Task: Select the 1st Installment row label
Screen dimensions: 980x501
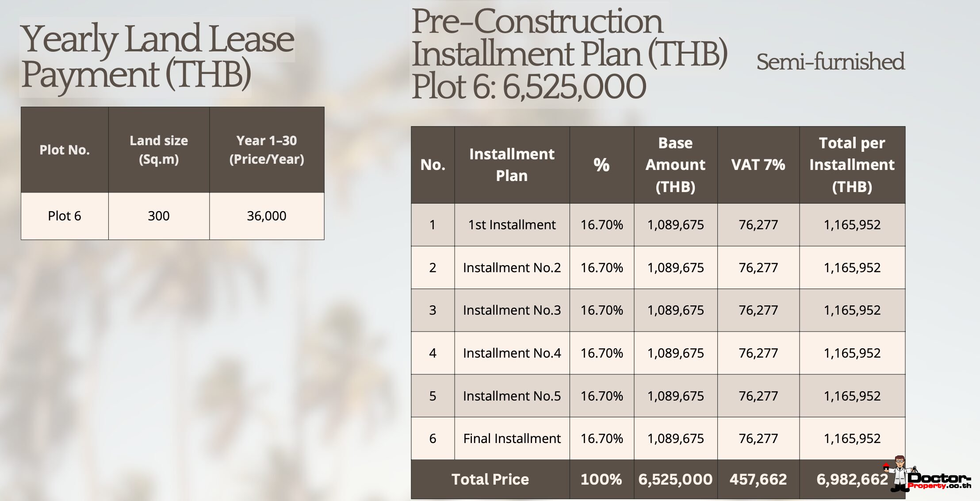Action: (x=512, y=225)
